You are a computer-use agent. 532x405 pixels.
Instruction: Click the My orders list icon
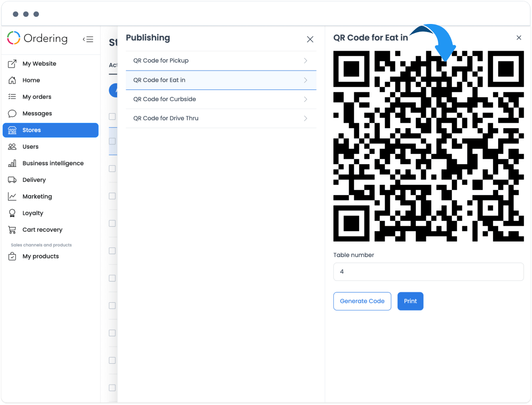click(x=12, y=97)
